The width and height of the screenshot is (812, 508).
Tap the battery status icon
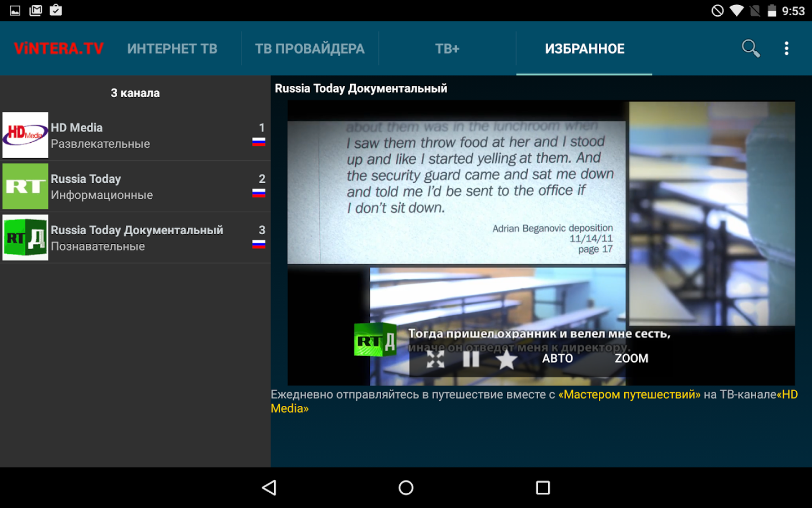click(772, 11)
